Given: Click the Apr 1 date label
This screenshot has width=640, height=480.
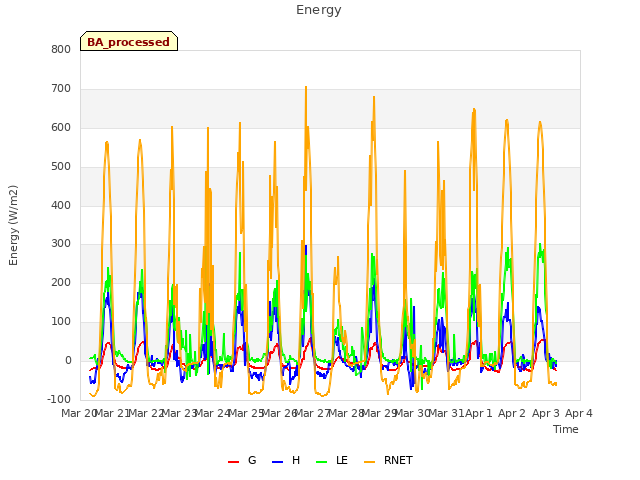Looking at the screenshot, I should pyautogui.click(x=479, y=413).
